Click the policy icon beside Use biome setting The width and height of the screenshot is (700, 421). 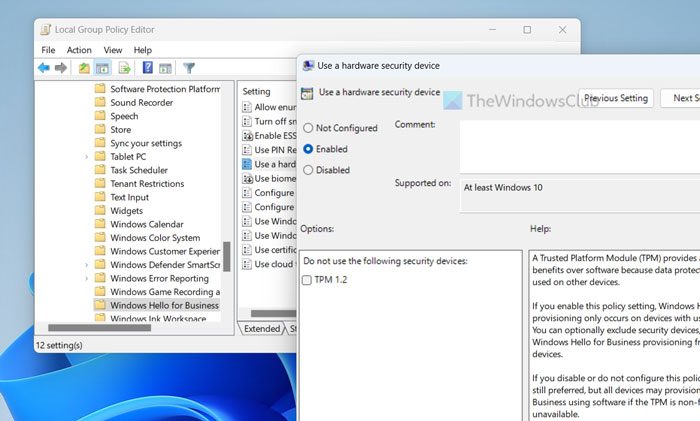point(247,179)
